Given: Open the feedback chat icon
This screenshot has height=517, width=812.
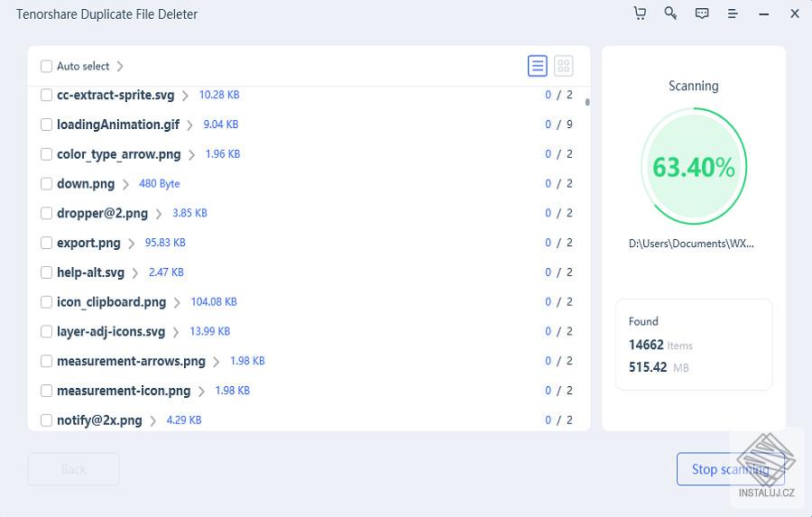Looking at the screenshot, I should pos(702,14).
